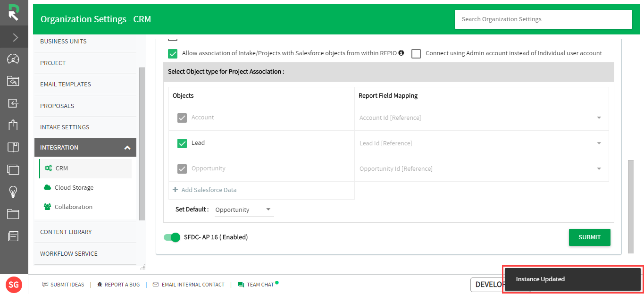Click Add Salesforce Data link
This screenshot has height=294, width=644.
(209, 190)
